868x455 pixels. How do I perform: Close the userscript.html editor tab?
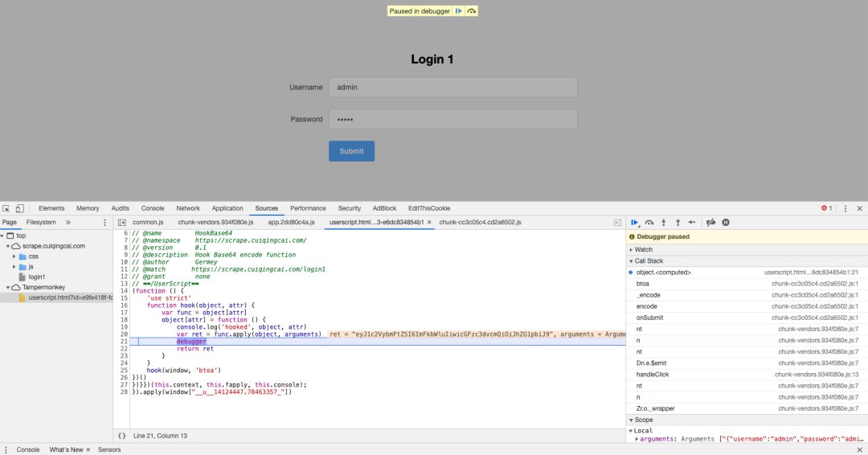click(429, 223)
